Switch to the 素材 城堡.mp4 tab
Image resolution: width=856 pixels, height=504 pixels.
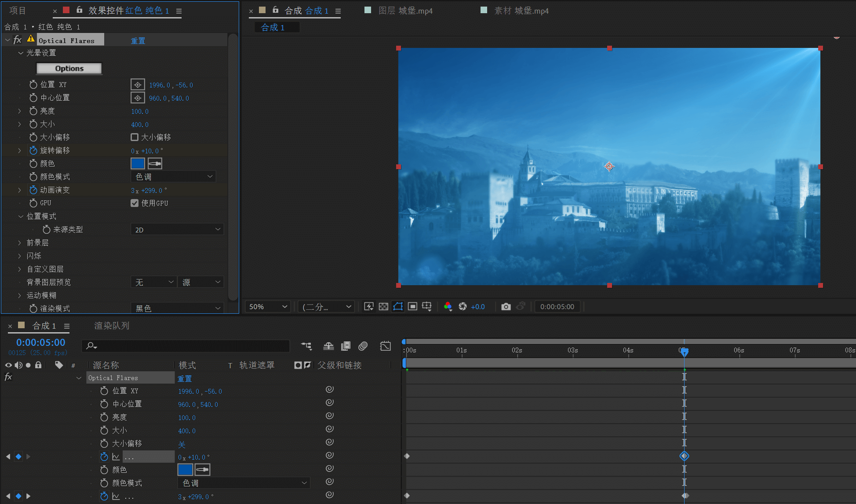click(521, 11)
